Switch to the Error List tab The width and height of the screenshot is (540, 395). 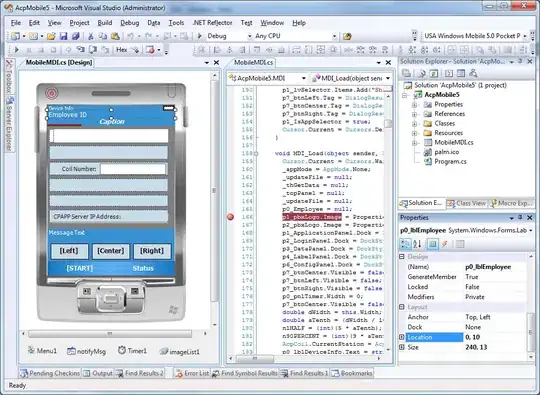(x=192, y=373)
